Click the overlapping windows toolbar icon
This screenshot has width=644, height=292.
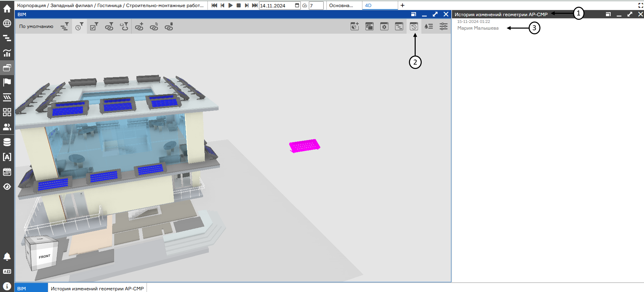pyautogui.click(x=370, y=27)
